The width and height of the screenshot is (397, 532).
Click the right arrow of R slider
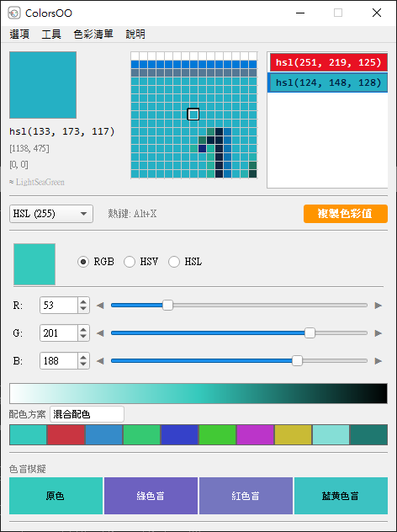pyautogui.click(x=378, y=306)
